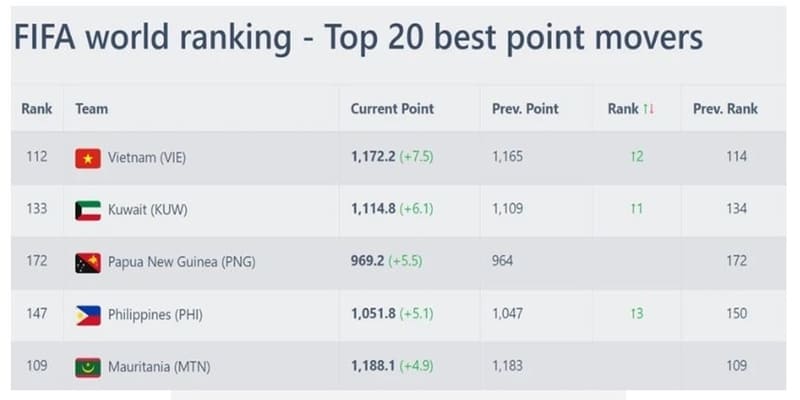The image size is (800, 400).
Task: Select the Team column header
Action: point(92,109)
